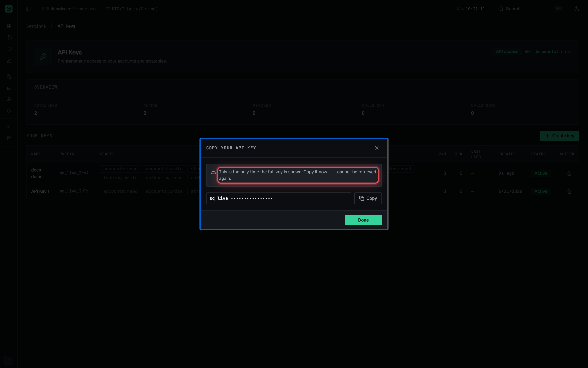Image resolution: width=588 pixels, height=368 pixels.
Task: Select the sq_live_ masked key field
Action: pos(278,198)
